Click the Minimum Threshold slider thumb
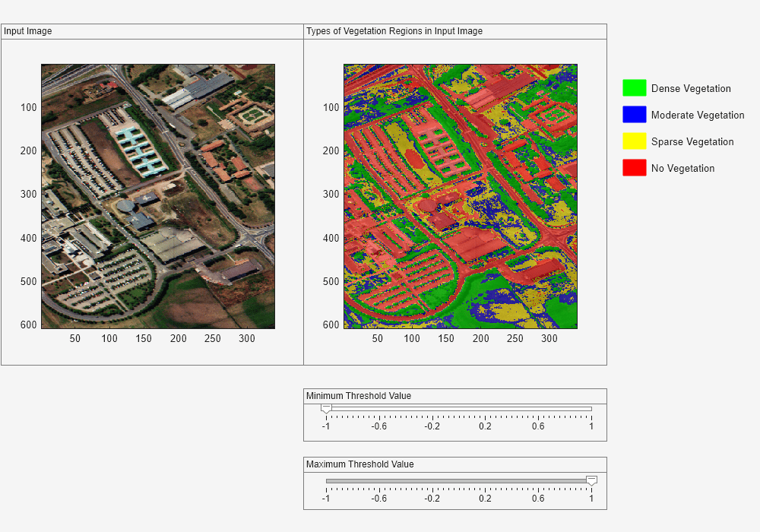The height and width of the screenshot is (532, 760). 327,408
